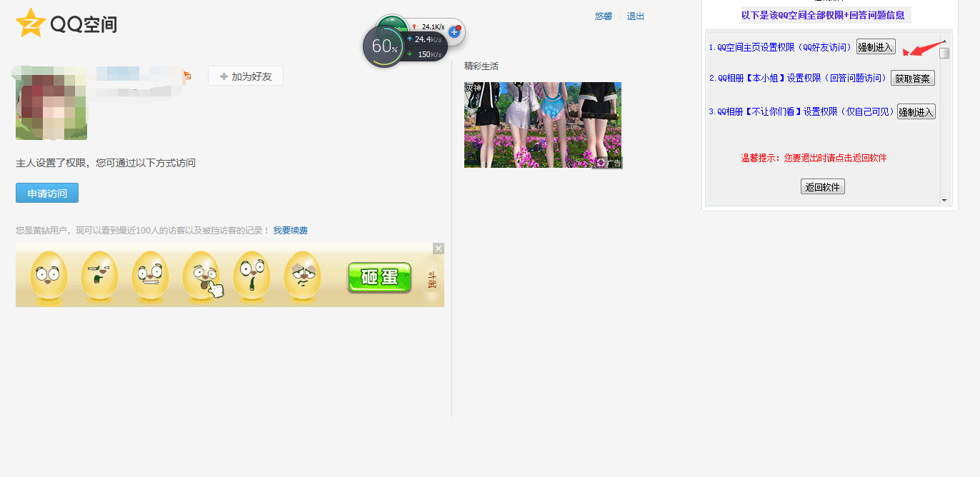Image resolution: width=980 pixels, height=477 pixels.
Task: Click the blue plus button on the speed widget
Action: [454, 31]
